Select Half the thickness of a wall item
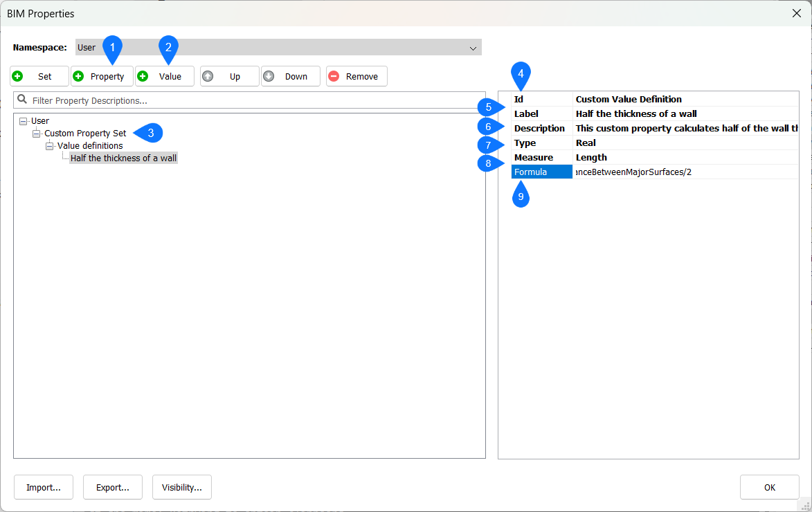The width and height of the screenshot is (812, 512). click(123, 158)
